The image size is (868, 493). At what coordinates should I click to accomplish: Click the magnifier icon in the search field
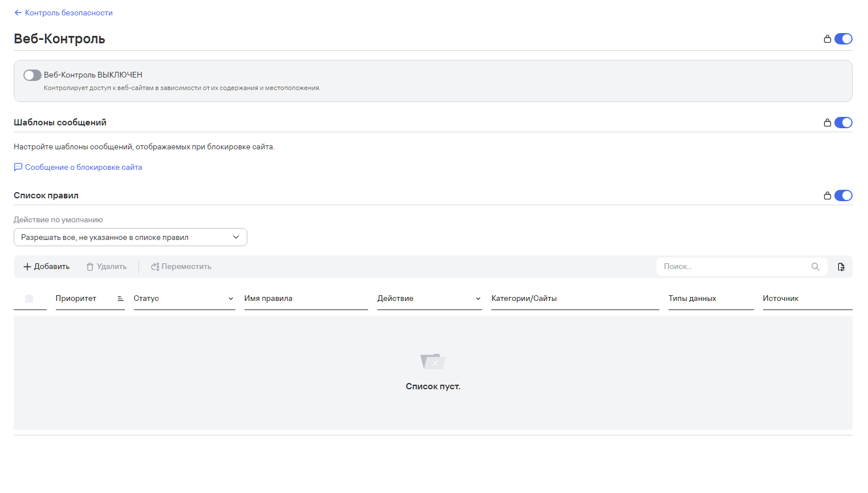tap(816, 267)
